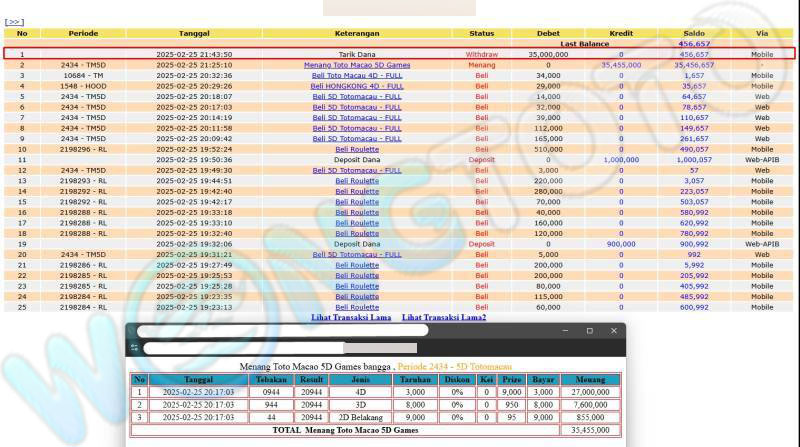
Task: Click the Deposit Dana text at 19:50:36
Action: point(357,160)
